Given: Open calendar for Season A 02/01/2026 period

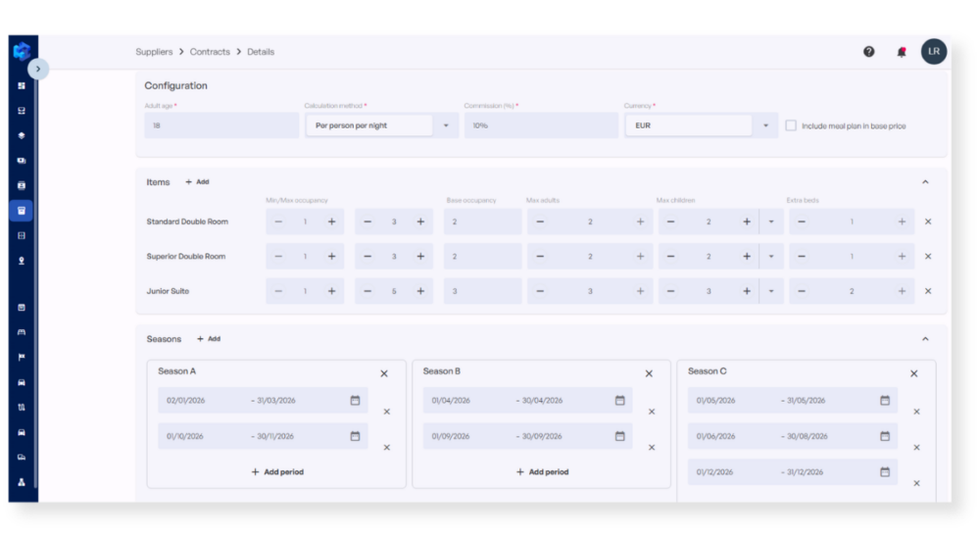Looking at the screenshot, I should [x=355, y=400].
